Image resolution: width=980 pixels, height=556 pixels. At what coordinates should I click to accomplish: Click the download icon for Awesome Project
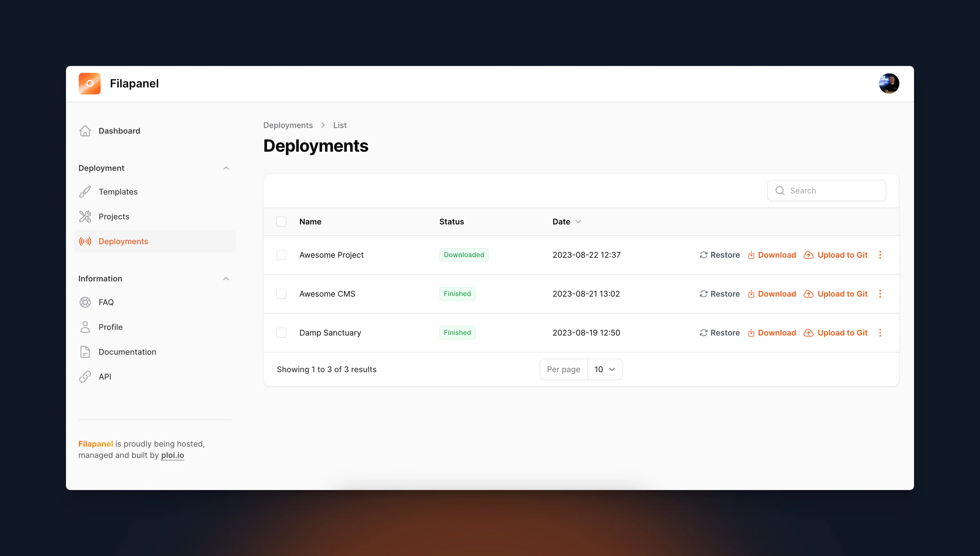pos(751,255)
